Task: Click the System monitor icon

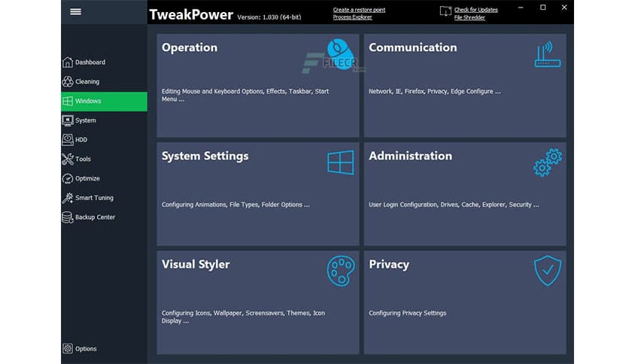Action: click(x=68, y=120)
